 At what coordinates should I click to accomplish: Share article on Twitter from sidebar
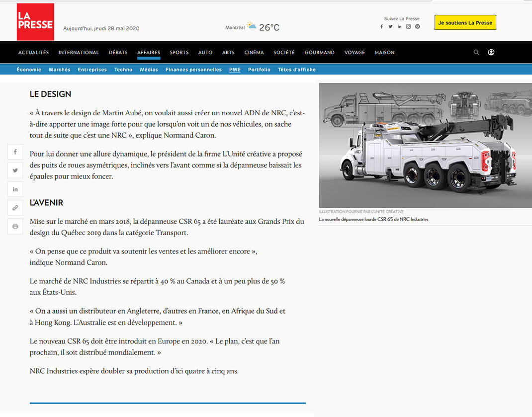(x=15, y=170)
